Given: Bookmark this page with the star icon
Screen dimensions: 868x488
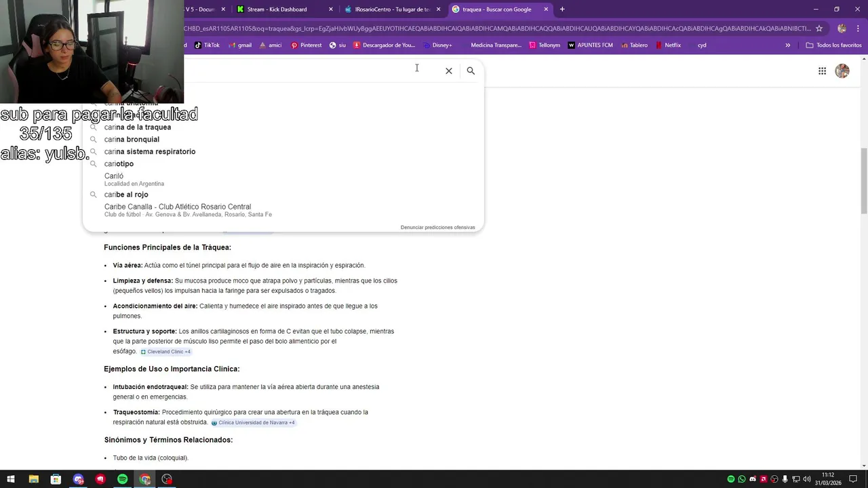Looking at the screenshot, I should [819, 28].
